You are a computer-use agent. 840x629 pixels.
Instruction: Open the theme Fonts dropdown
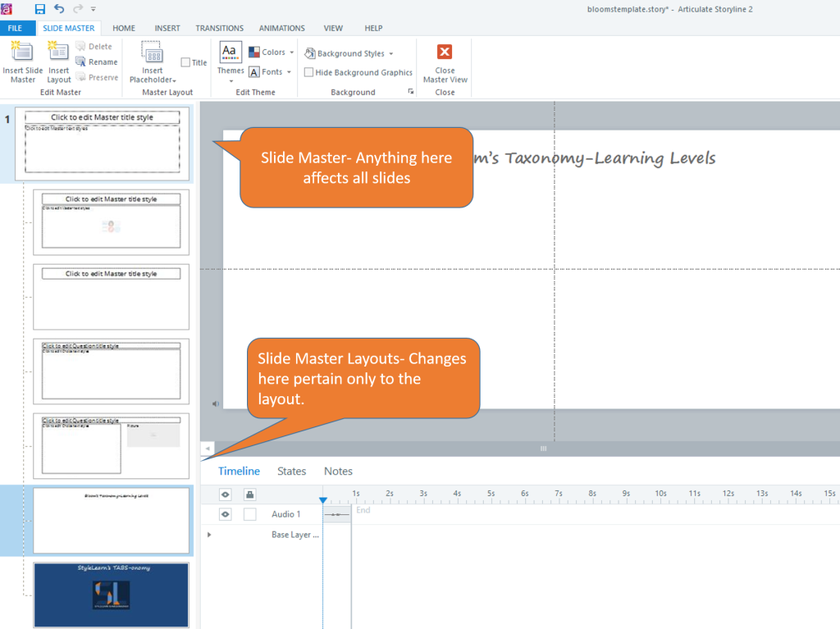click(x=270, y=72)
